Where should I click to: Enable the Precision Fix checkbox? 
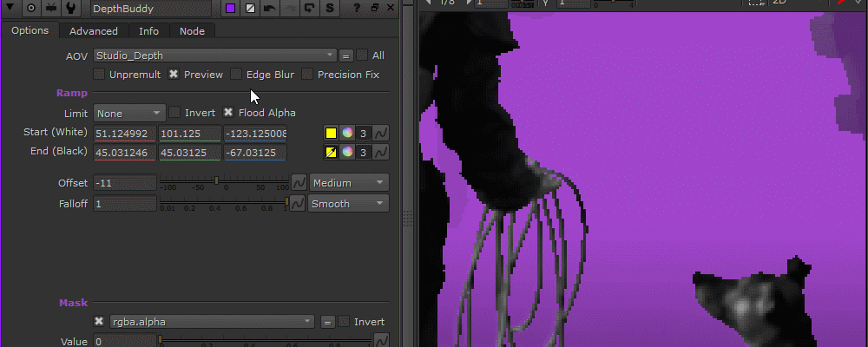[307, 74]
